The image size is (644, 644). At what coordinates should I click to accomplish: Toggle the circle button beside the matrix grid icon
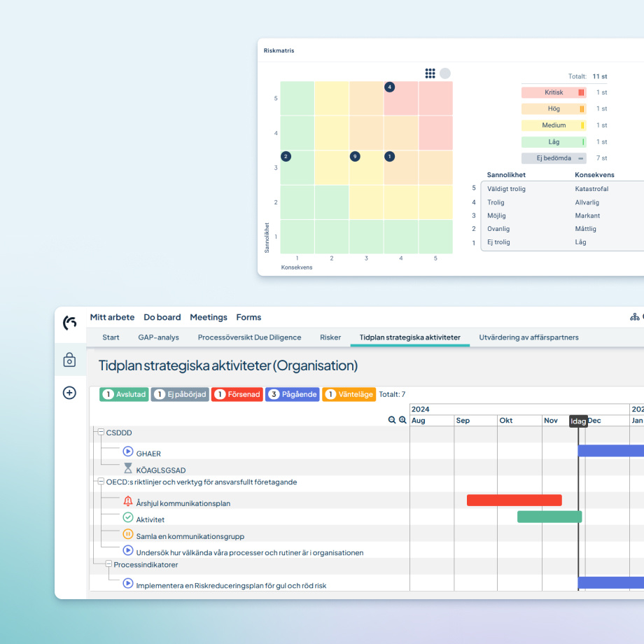pyautogui.click(x=446, y=73)
